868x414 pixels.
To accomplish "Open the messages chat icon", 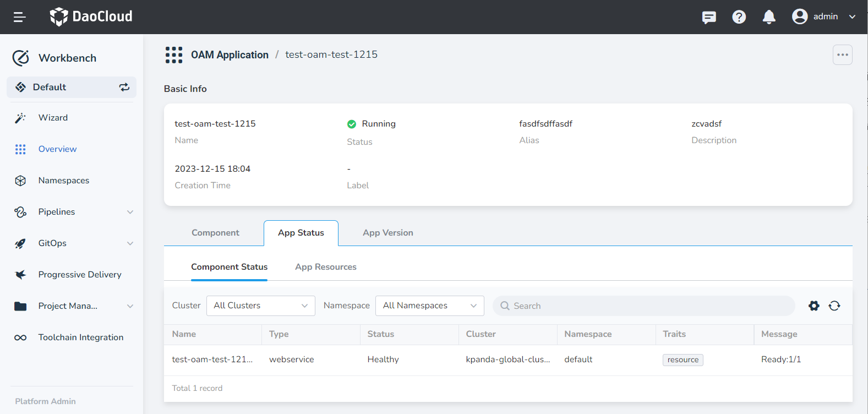I will click(709, 17).
